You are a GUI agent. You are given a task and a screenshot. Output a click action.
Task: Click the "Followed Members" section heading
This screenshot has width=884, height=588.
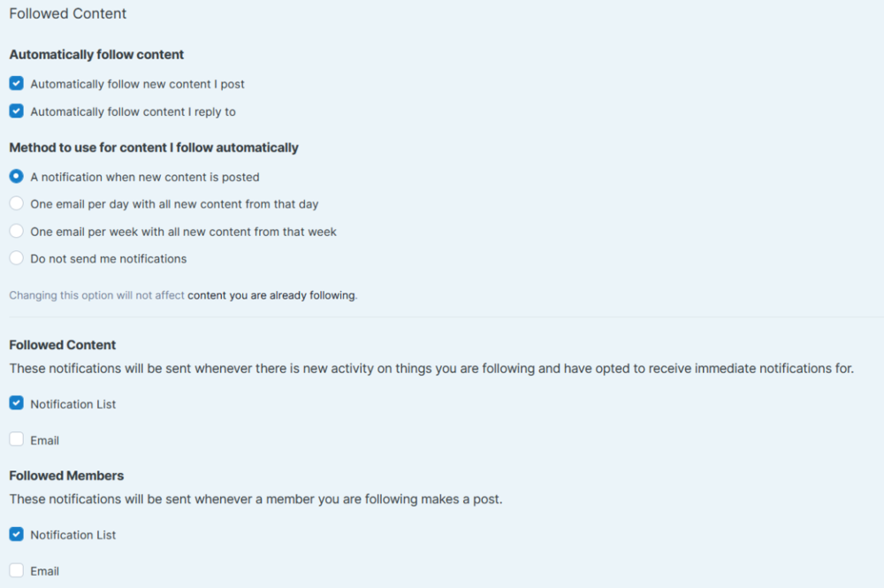(x=66, y=475)
